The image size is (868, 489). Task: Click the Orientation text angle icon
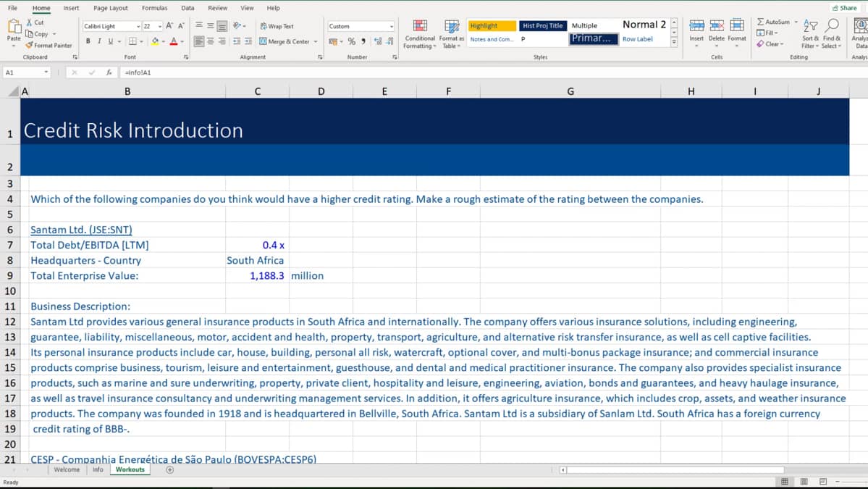coord(237,25)
